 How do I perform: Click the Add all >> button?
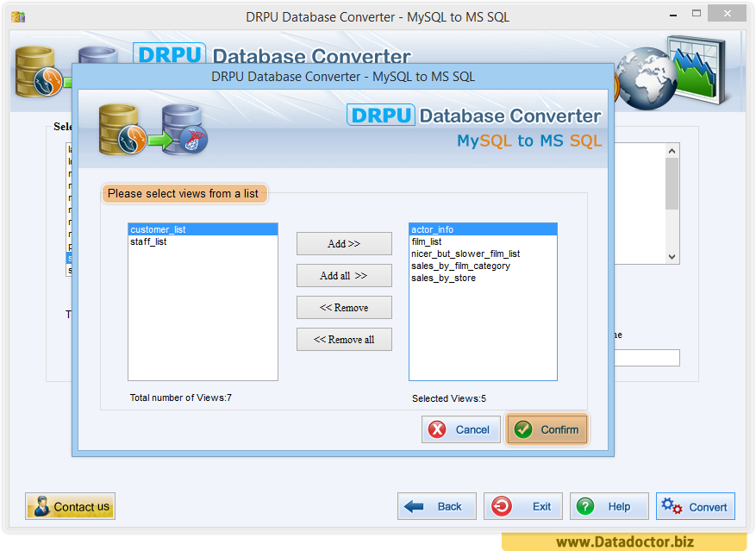tap(344, 276)
